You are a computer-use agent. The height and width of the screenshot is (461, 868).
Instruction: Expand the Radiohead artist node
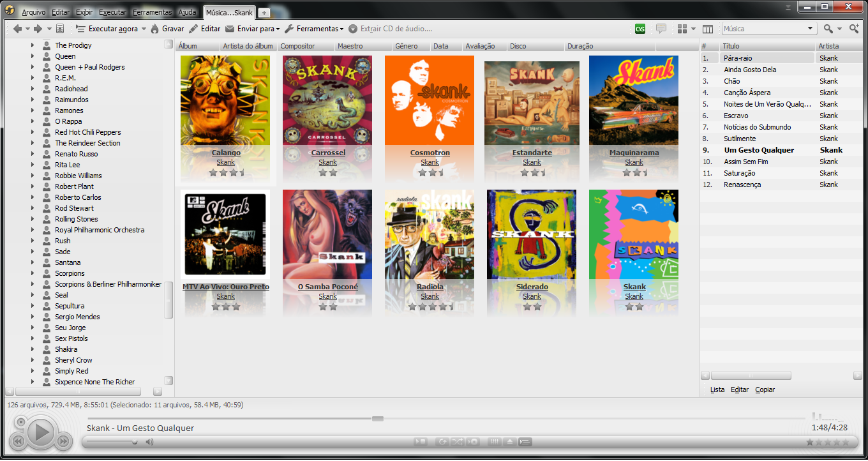point(33,89)
